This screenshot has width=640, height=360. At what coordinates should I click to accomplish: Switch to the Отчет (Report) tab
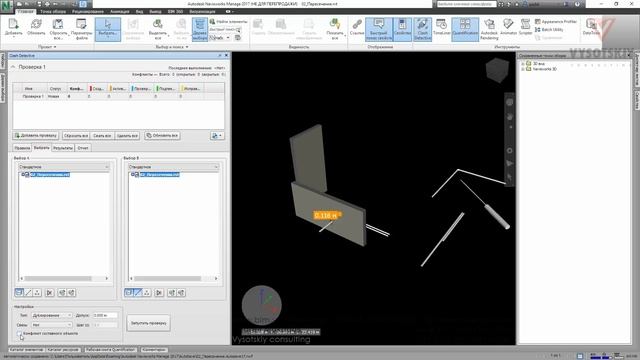tap(83, 148)
